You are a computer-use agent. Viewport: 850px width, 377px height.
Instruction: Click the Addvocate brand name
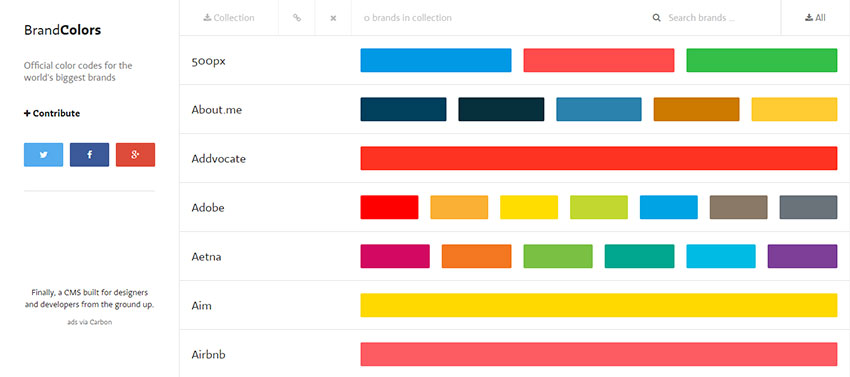pos(218,159)
